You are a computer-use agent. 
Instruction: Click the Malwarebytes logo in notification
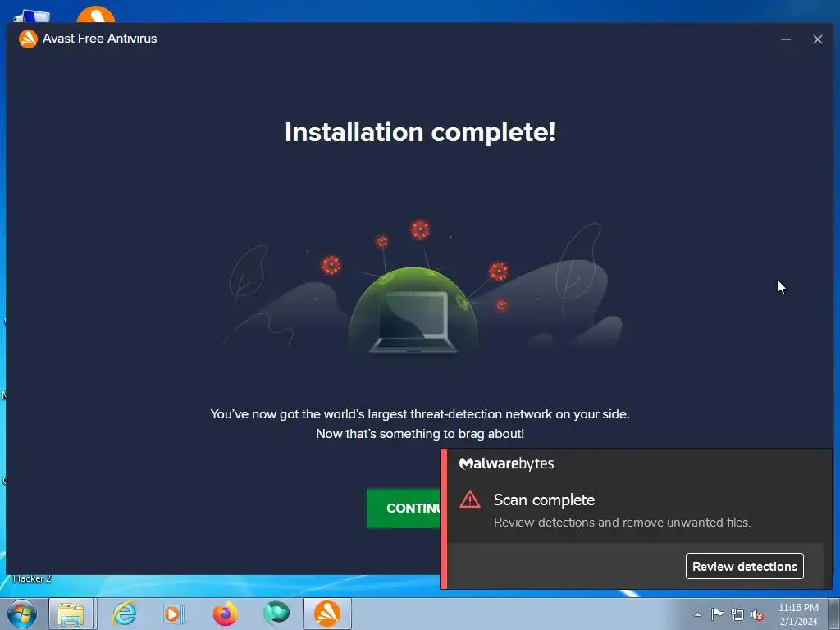(x=506, y=463)
